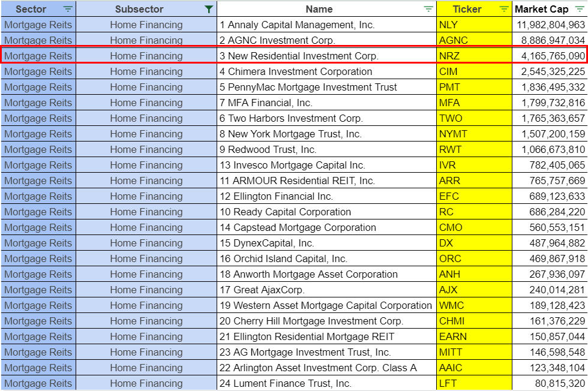
Task: Select the Ticker header cell
Action: click(x=475, y=9)
